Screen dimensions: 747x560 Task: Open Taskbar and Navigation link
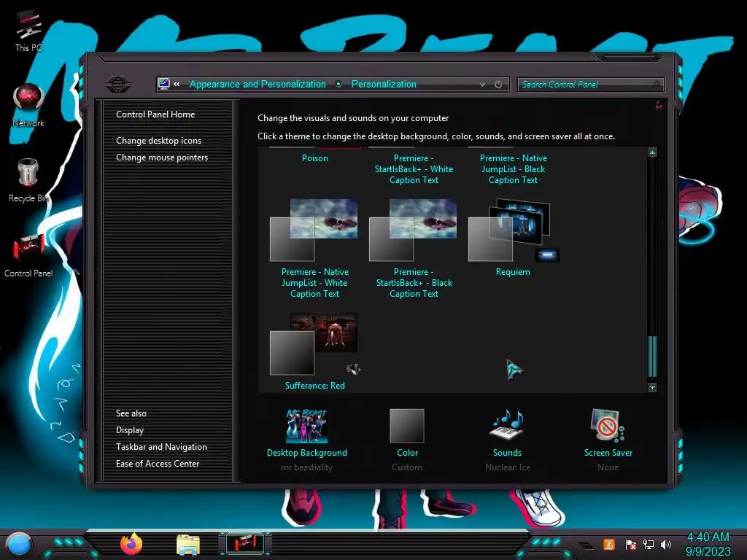[161, 447]
